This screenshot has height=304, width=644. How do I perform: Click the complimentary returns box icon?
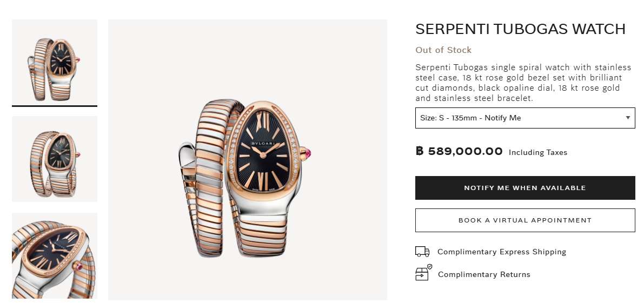[422, 273]
